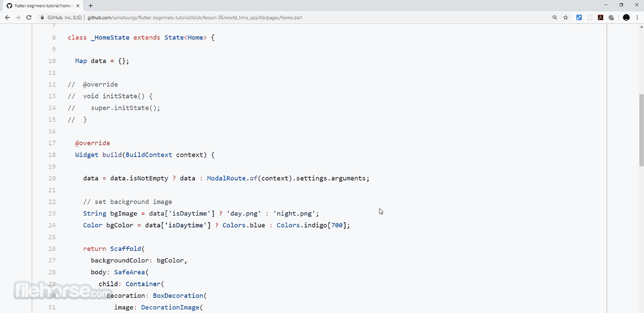Navigate back to the previous page
644x313 pixels.
[7, 17]
